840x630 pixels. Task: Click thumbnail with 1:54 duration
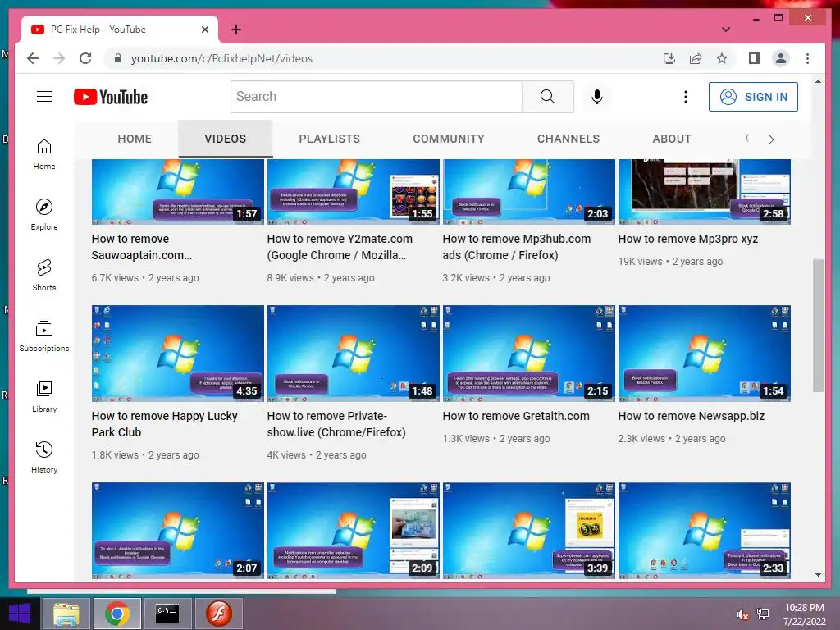[x=705, y=354]
